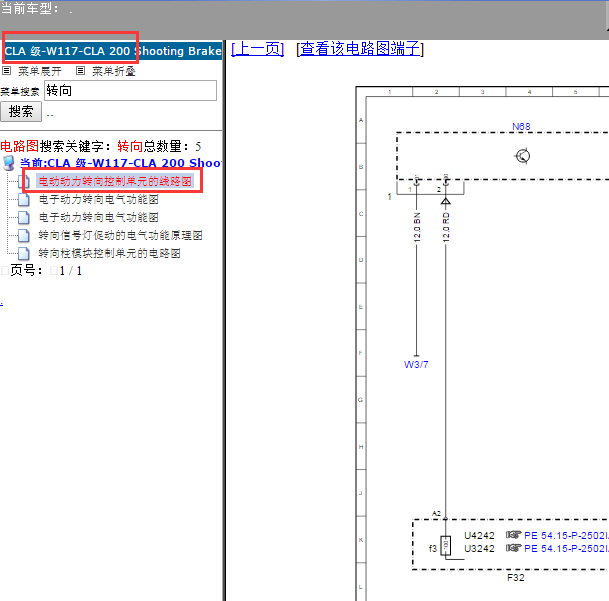
Task: Click the computer icon beside 当前:CLA 级
Action: coord(9,163)
